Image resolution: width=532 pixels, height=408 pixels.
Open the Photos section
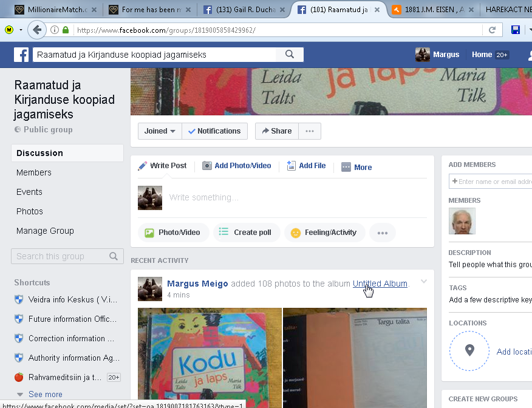click(30, 211)
